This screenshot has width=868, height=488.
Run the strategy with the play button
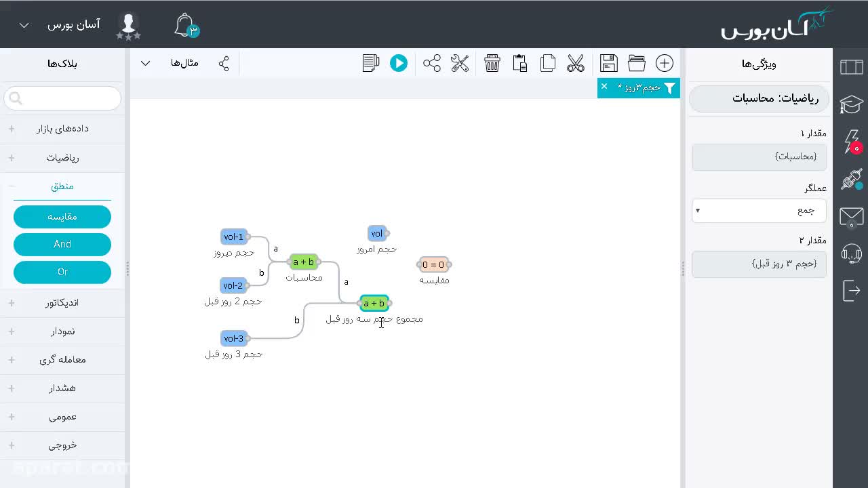(x=399, y=63)
